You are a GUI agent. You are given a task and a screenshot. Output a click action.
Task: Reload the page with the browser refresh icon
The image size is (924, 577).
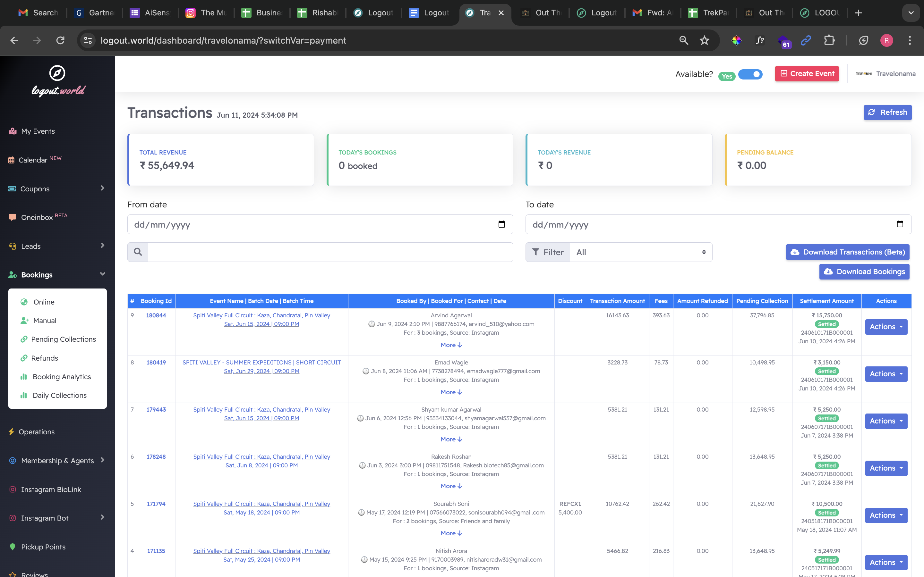pyautogui.click(x=60, y=40)
